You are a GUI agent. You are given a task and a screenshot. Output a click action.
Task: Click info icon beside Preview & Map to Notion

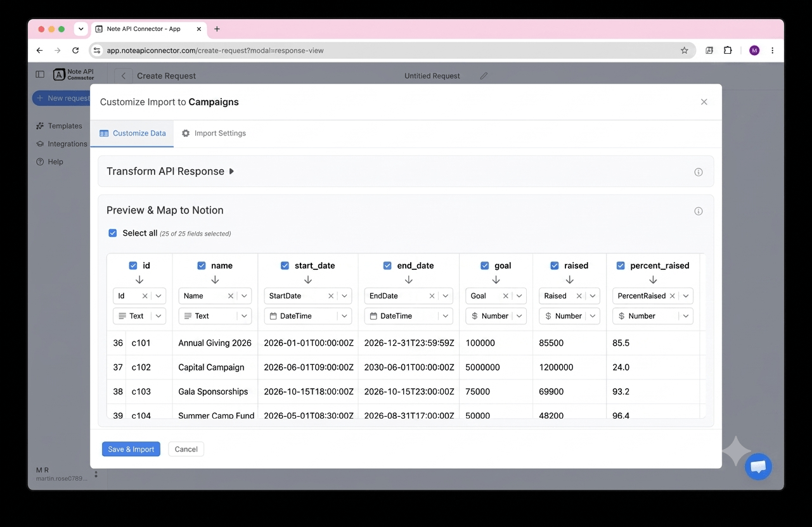(x=699, y=212)
